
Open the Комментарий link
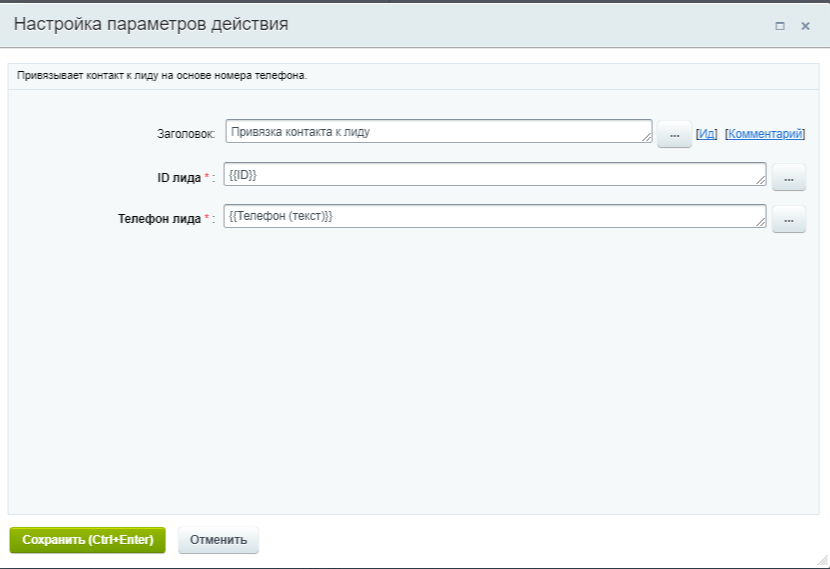[764, 134]
